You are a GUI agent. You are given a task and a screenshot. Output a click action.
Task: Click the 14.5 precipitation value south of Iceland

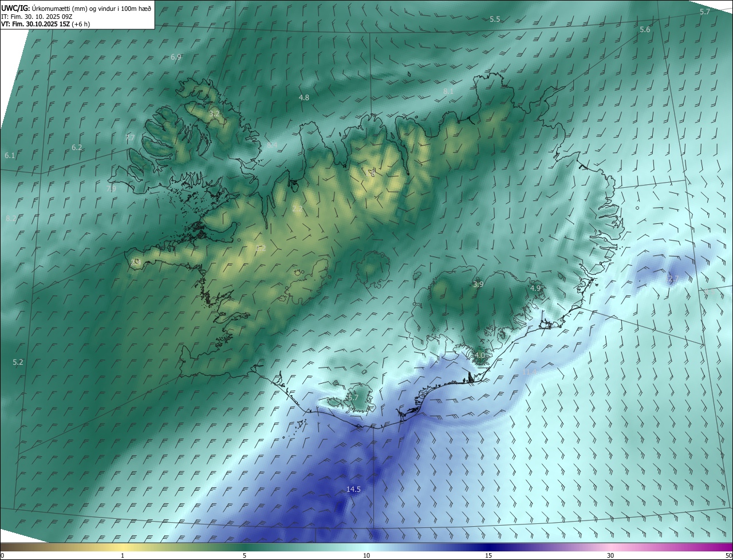coord(354,489)
